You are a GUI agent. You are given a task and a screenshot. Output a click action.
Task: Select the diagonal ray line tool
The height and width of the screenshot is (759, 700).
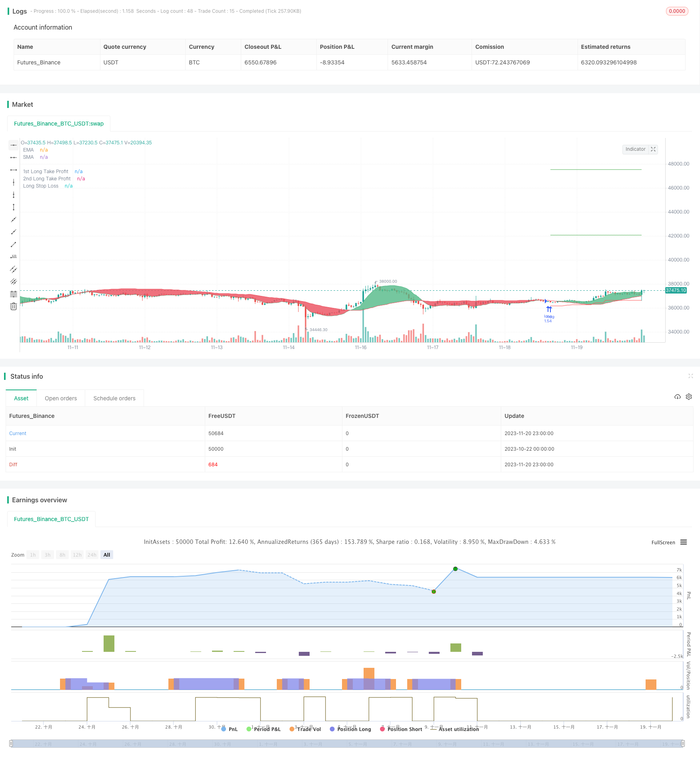(x=14, y=232)
